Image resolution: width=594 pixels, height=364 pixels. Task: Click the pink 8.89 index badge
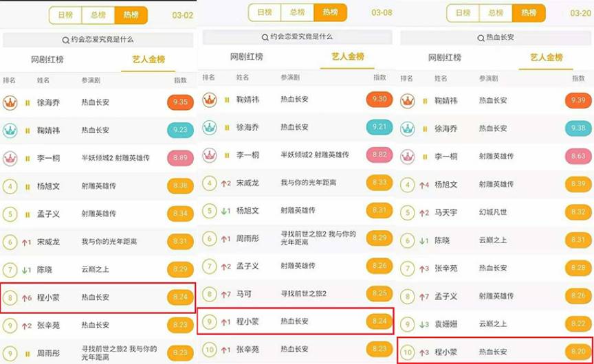tap(181, 158)
